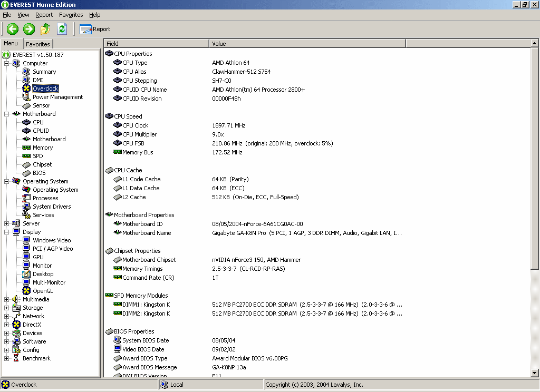This screenshot has height=392, width=540.
Task: Click the Refresh toolbar icon
Action: (62, 29)
